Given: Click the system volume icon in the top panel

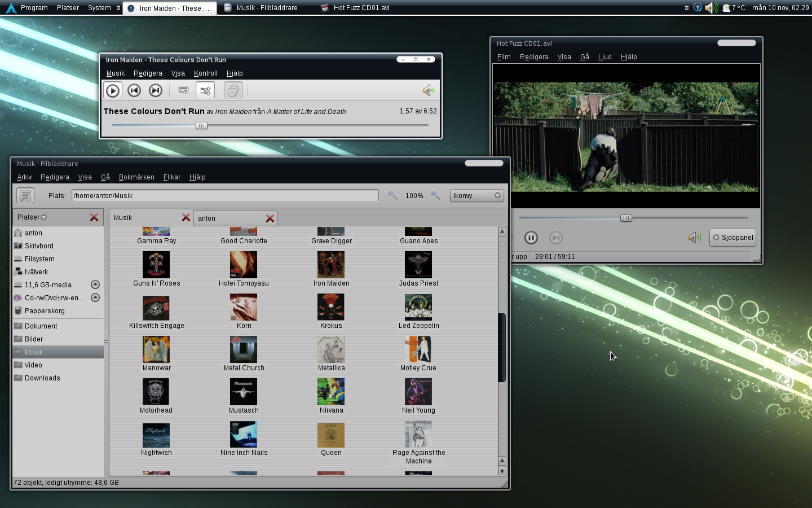Looking at the screenshot, I should click(712, 8).
